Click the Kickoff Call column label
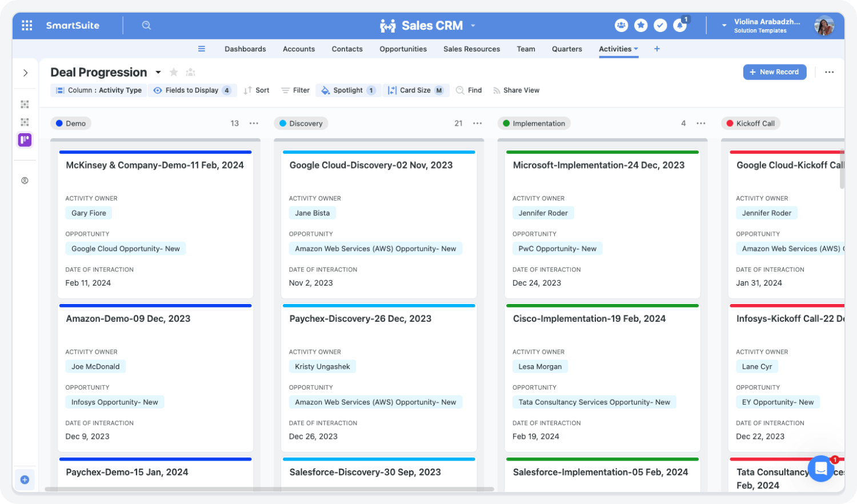The height and width of the screenshot is (504, 857). pos(751,123)
